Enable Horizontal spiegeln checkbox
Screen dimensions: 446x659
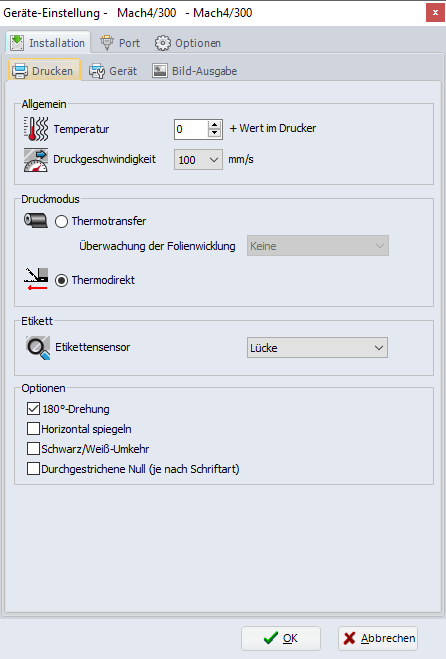(x=33, y=429)
